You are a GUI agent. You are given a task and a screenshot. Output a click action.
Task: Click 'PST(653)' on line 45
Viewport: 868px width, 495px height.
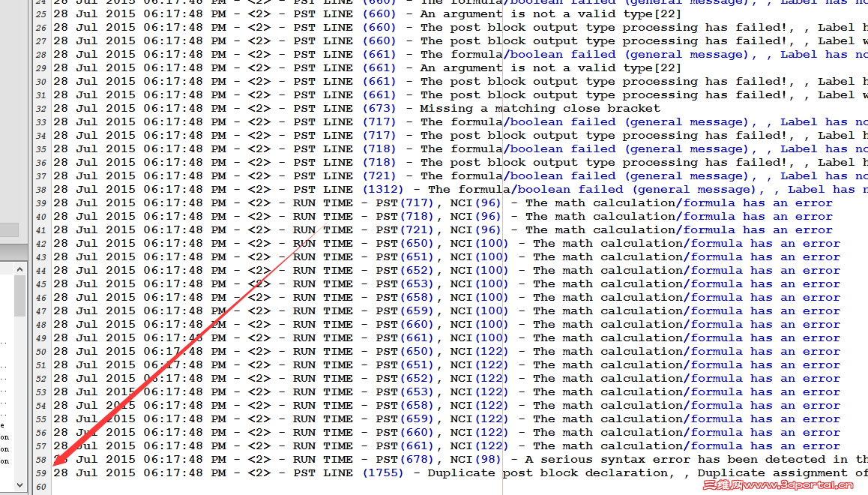tap(406, 284)
